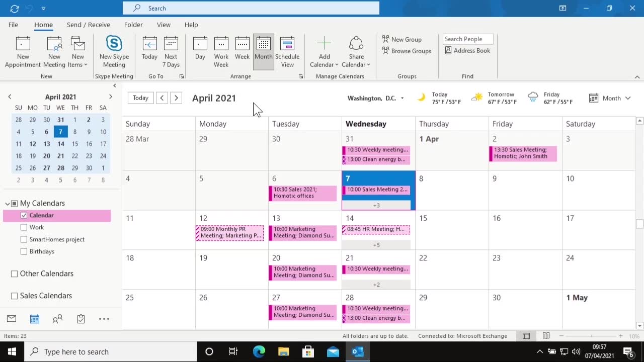The image size is (644, 362).
Task: Open Microsoft Edge from the taskbar
Action: [259, 352]
